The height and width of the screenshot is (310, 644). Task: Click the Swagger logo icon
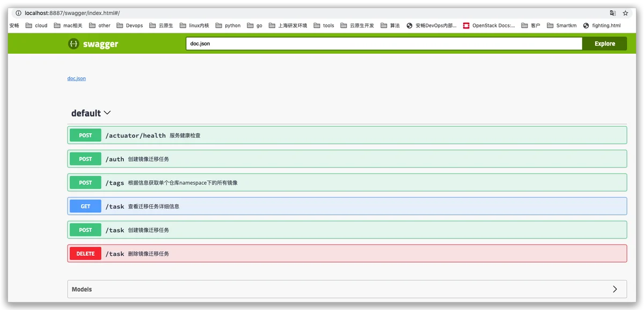(x=74, y=44)
